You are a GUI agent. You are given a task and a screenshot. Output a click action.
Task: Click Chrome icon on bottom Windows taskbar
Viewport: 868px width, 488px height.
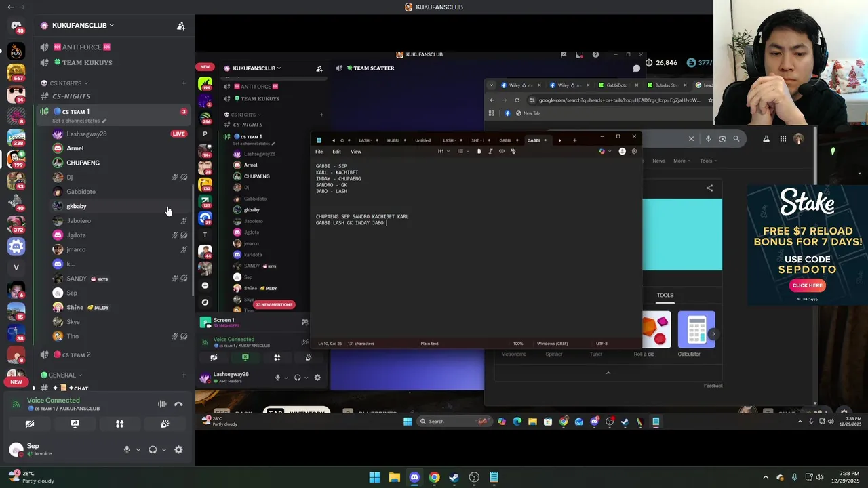coord(434,477)
